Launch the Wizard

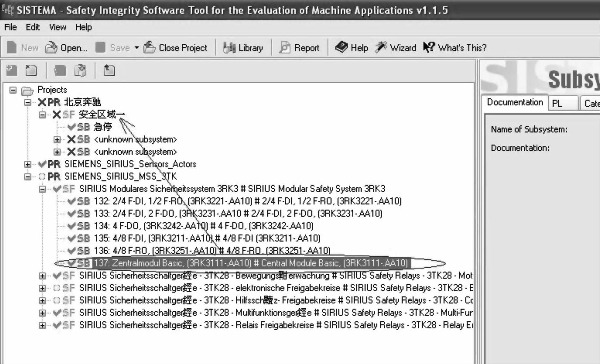click(396, 48)
